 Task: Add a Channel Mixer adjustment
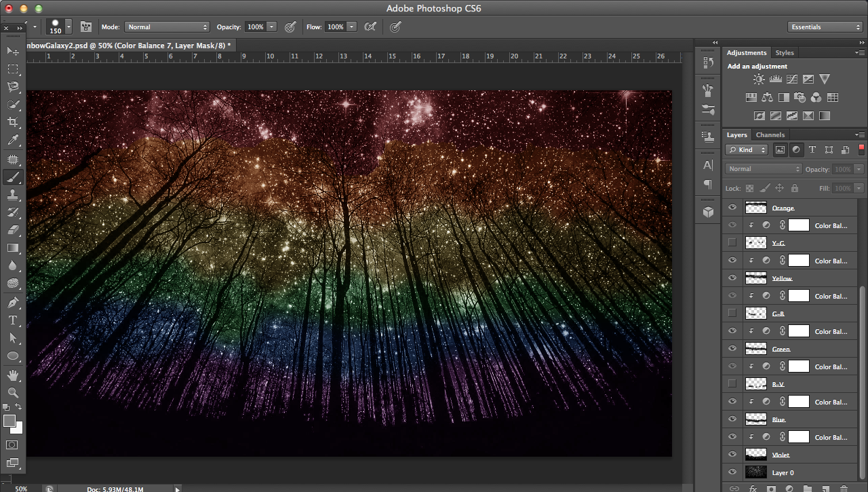pyautogui.click(x=816, y=98)
